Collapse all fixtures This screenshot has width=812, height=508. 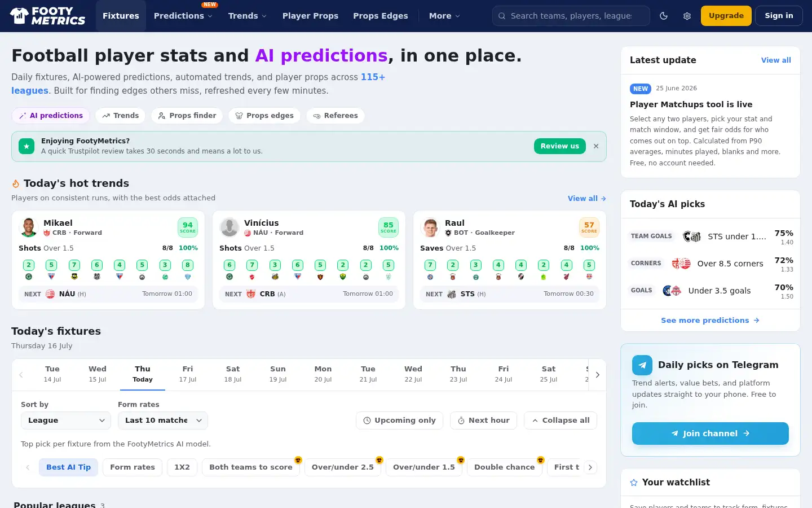(x=561, y=421)
